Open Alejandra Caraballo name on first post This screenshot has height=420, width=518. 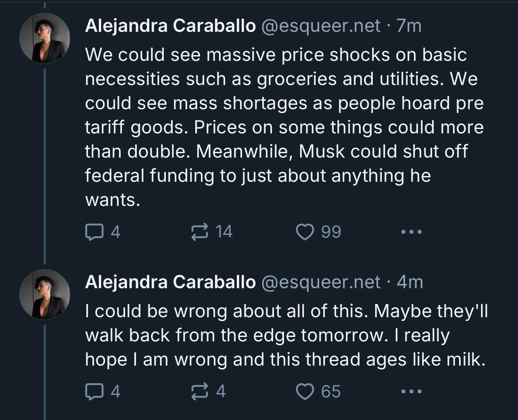pyautogui.click(x=170, y=26)
